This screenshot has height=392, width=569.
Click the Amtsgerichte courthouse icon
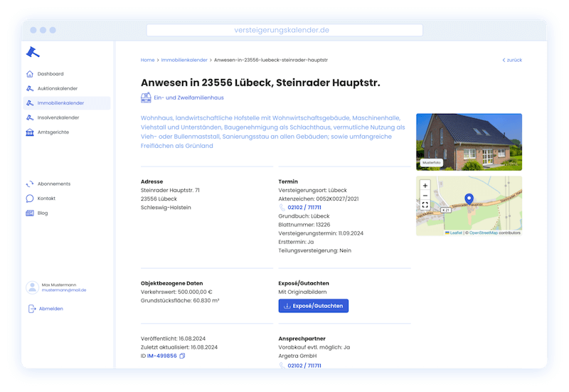coord(30,132)
